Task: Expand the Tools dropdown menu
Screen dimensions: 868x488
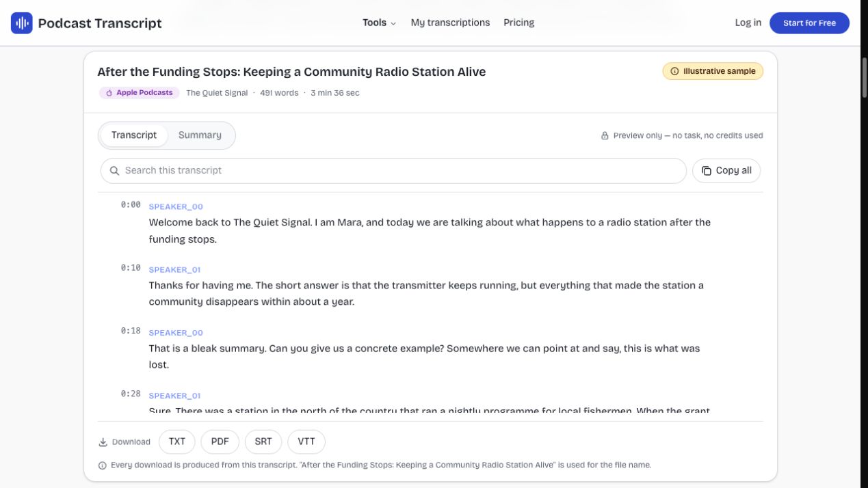Action: [379, 23]
